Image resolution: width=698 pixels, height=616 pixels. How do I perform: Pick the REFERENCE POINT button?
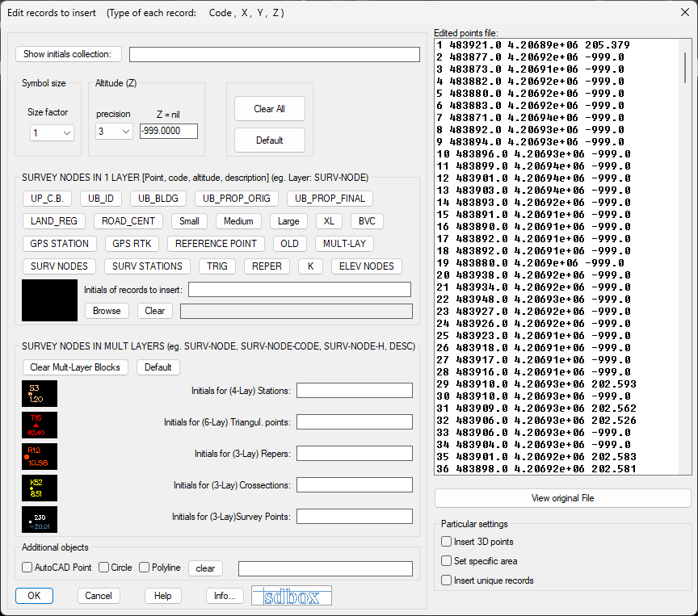pyautogui.click(x=216, y=244)
